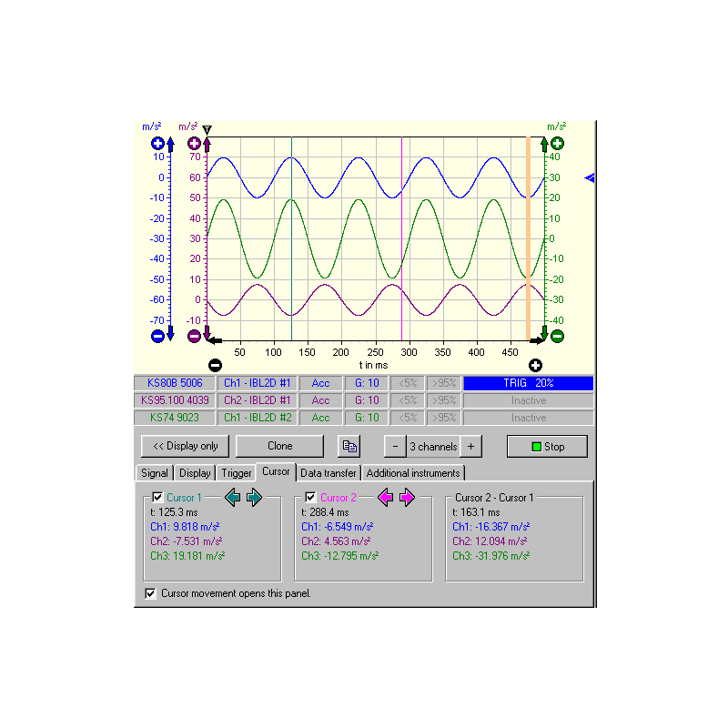Switch to the Trigger tab
This screenshot has height=728, width=728.
pyautogui.click(x=237, y=473)
